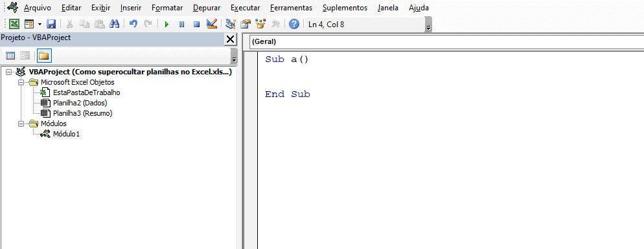Open the Depurar menu
Viewport: 644px width, 249px height.
coord(207,8)
